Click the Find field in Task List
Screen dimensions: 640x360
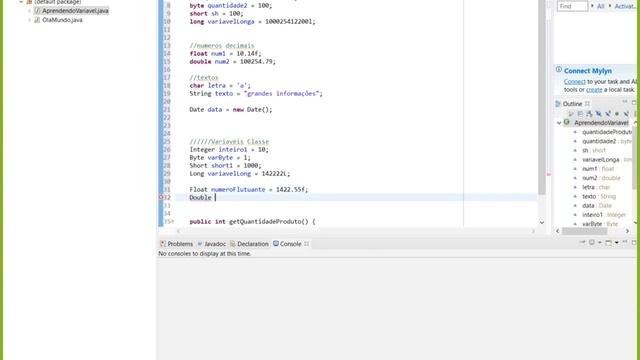pyautogui.click(x=572, y=6)
